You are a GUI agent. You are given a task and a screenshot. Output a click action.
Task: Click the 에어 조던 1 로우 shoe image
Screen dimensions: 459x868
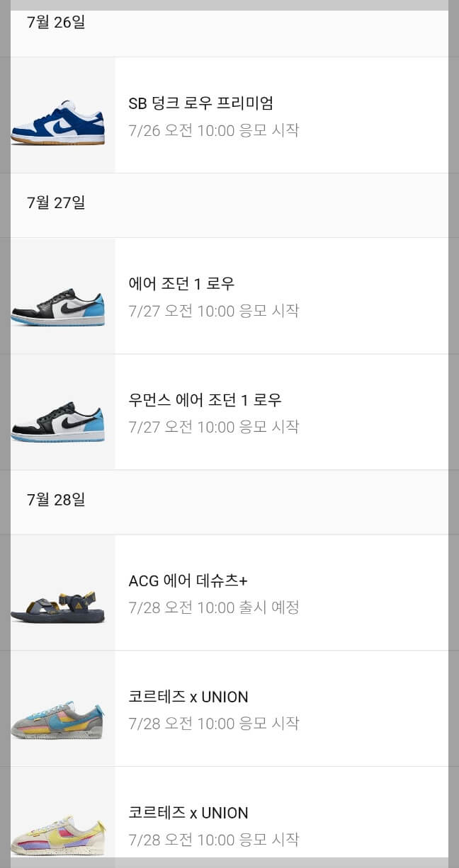pos(60,295)
